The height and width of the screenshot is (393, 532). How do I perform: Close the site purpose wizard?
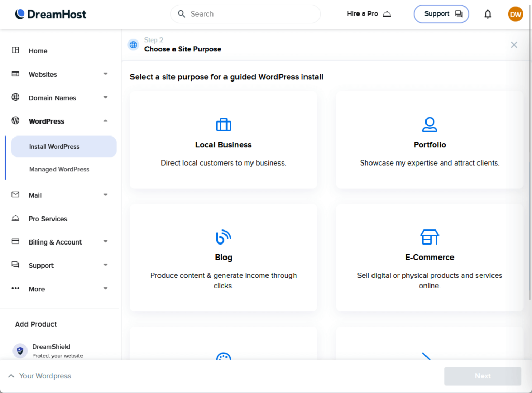514,45
